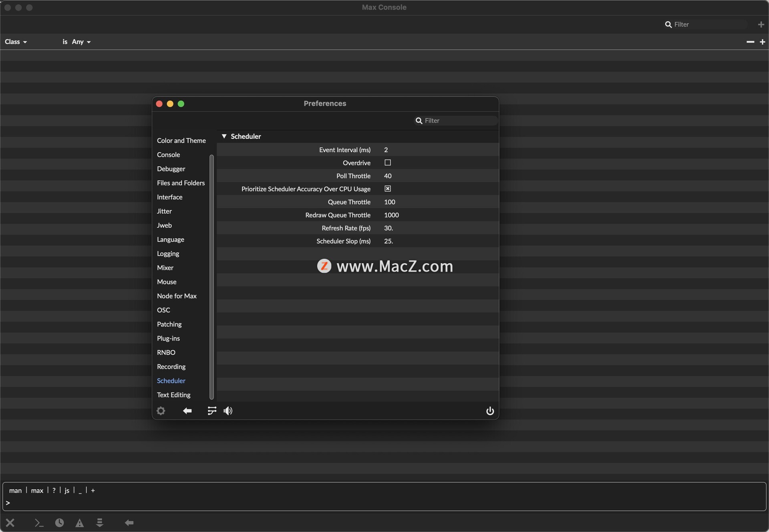Click the left arrow icon in Preferences toolbar

(x=187, y=411)
